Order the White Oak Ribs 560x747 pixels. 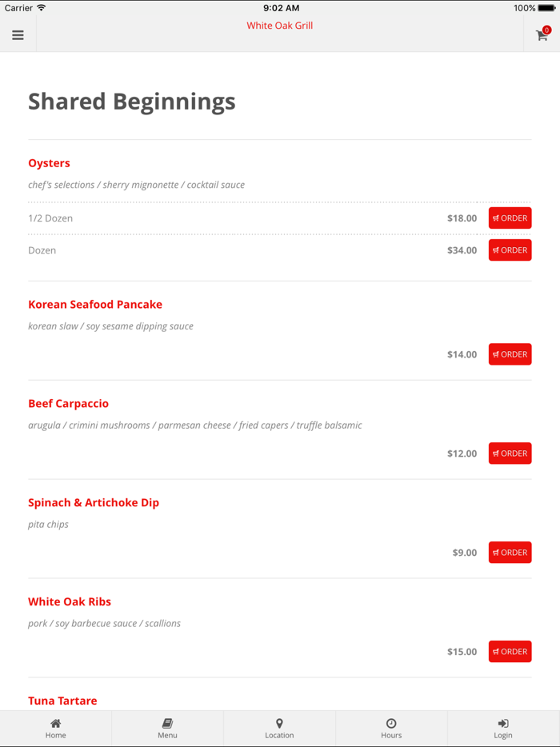tap(510, 651)
